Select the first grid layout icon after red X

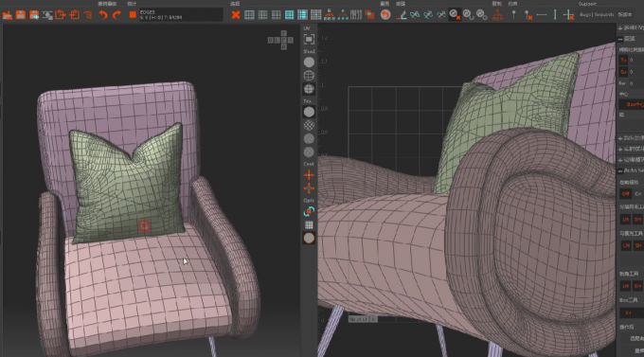(x=249, y=15)
